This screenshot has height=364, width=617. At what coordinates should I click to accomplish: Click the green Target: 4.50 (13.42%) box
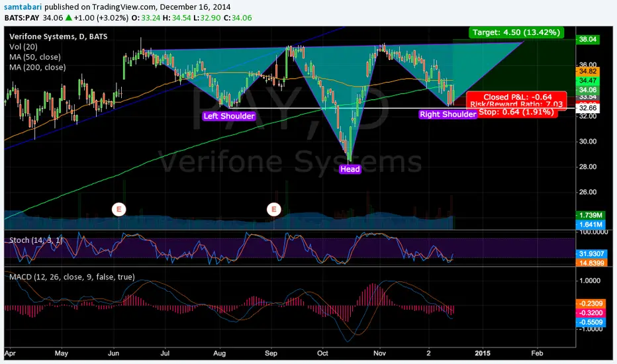pos(516,32)
